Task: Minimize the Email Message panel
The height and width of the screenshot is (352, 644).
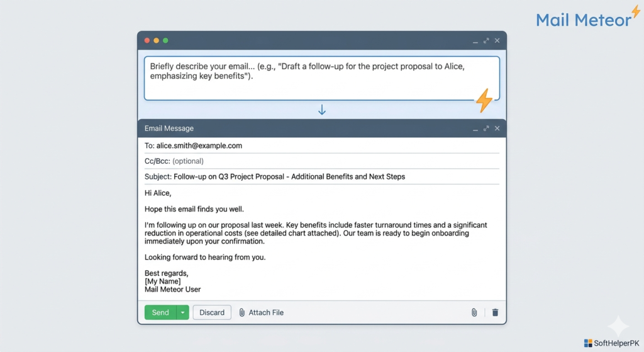Action: tap(475, 128)
